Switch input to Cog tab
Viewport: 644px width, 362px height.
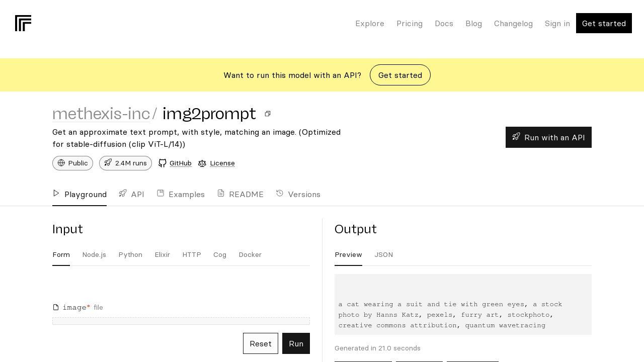coord(220,254)
